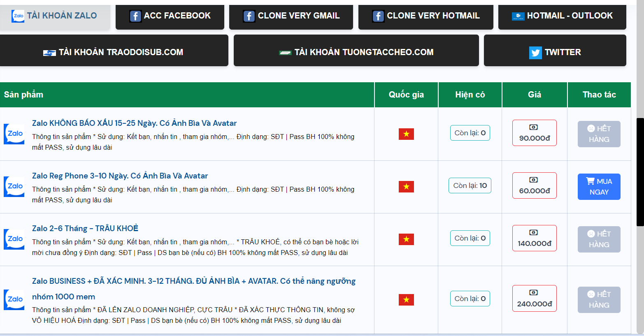Click the 'Quốc gia' column header

406,95
